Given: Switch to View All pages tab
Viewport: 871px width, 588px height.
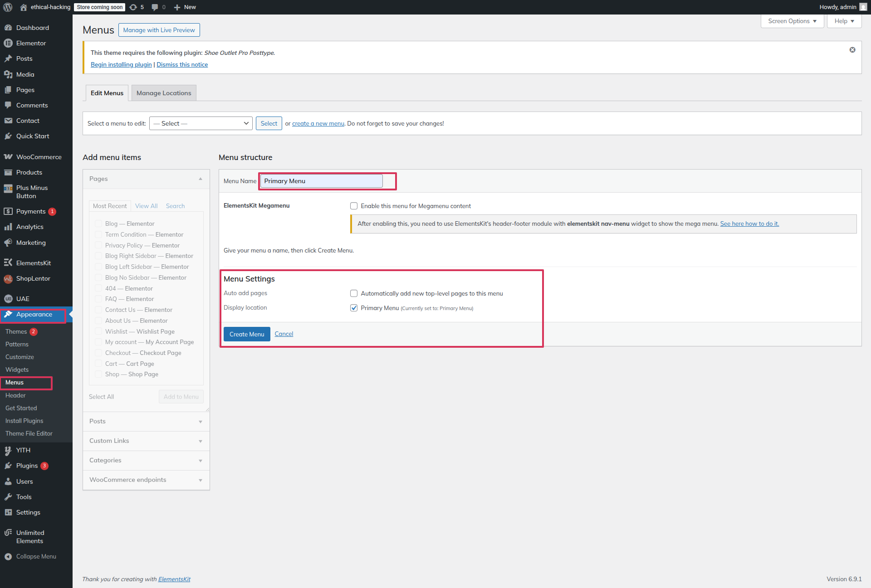Looking at the screenshot, I should 146,206.
